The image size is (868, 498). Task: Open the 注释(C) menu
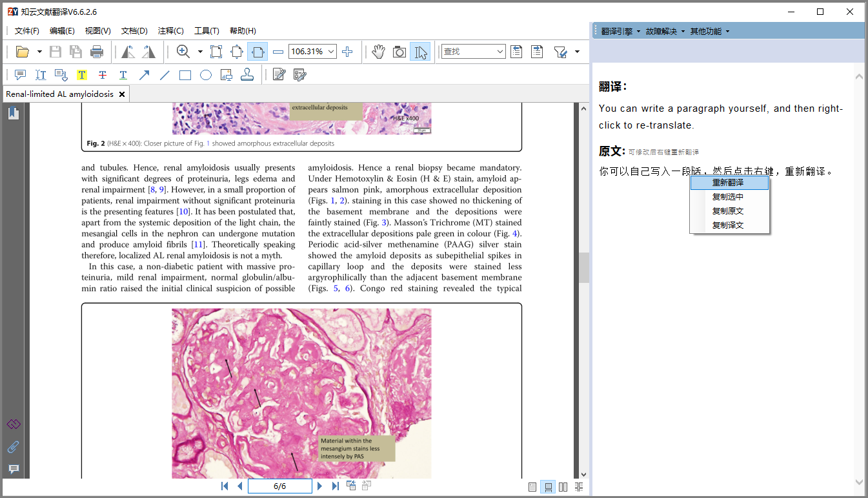tap(171, 31)
